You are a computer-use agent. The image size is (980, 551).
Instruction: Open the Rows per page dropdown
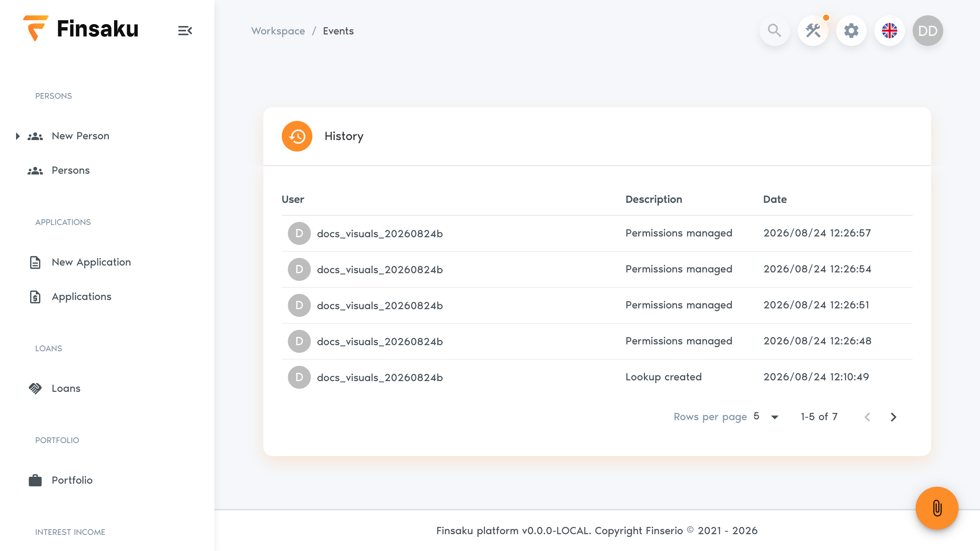[766, 417]
